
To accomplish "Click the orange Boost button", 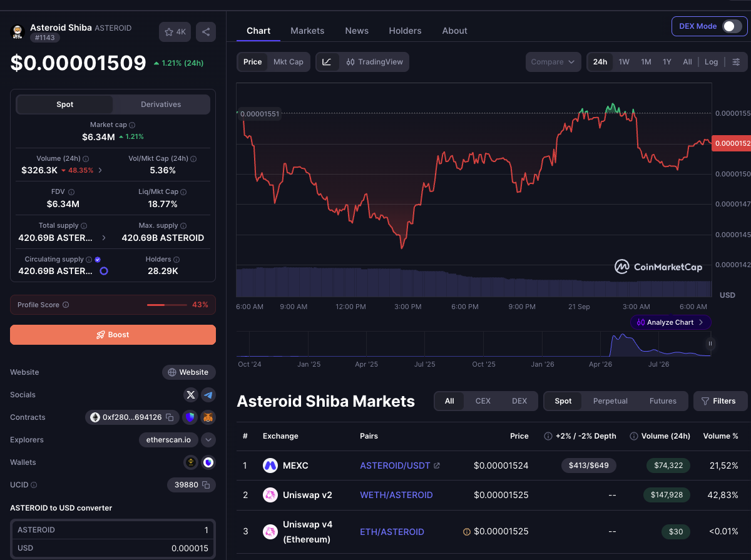I will (113, 335).
